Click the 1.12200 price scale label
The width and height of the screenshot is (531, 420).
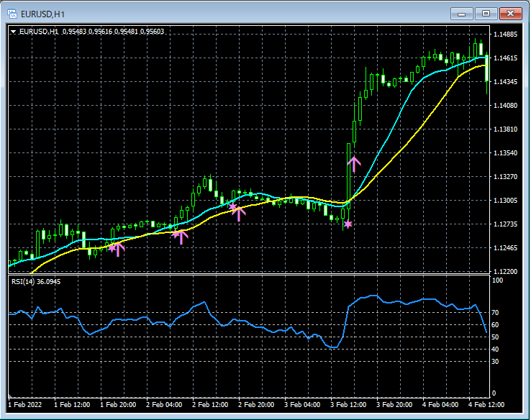(x=507, y=271)
